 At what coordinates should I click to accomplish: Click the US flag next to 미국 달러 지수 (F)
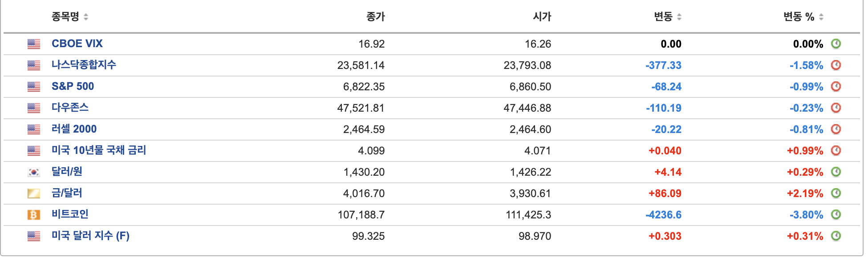click(x=34, y=235)
